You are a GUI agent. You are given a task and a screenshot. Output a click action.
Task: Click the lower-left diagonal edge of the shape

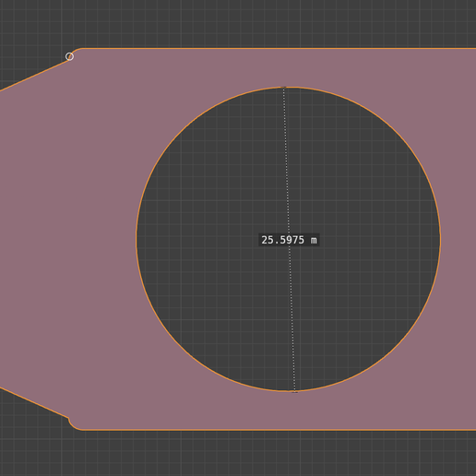[34, 402]
